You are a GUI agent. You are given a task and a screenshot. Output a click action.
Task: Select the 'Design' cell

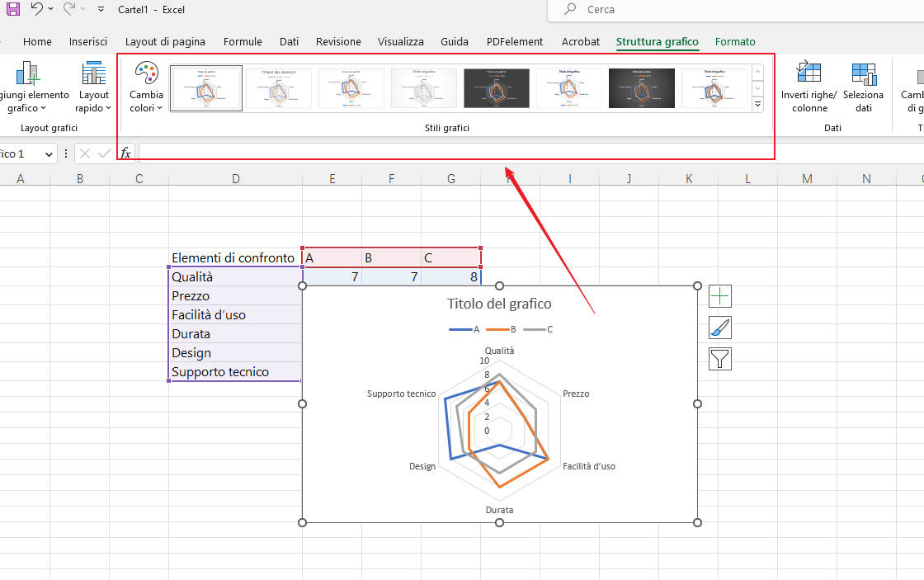coord(235,352)
